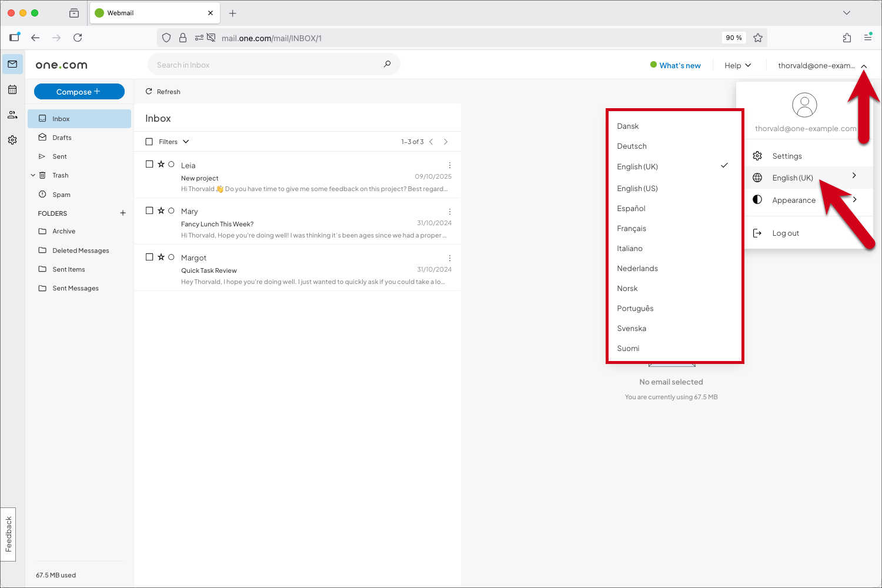This screenshot has width=882, height=588.
Task: Select Log out from the account menu
Action: pos(785,233)
